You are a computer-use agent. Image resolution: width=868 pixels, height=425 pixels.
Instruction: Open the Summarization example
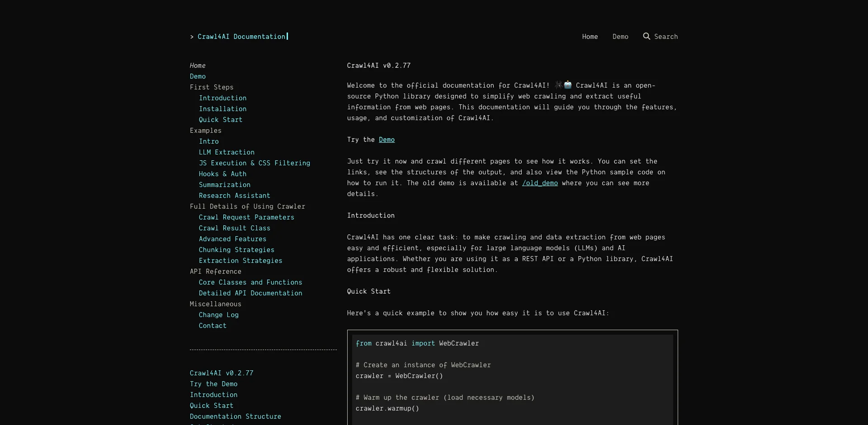(225, 185)
